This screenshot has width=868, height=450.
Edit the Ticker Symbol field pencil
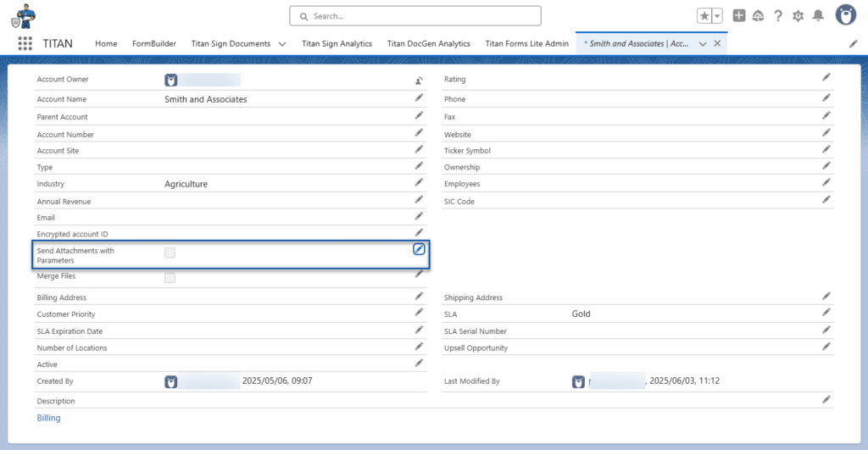[826, 149]
